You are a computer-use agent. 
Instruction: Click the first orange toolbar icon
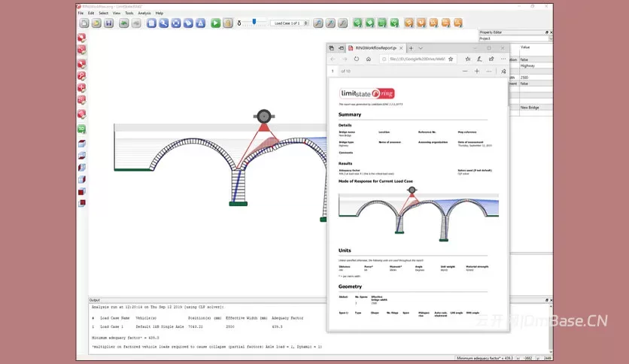pyautogui.click(x=409, y=23)
